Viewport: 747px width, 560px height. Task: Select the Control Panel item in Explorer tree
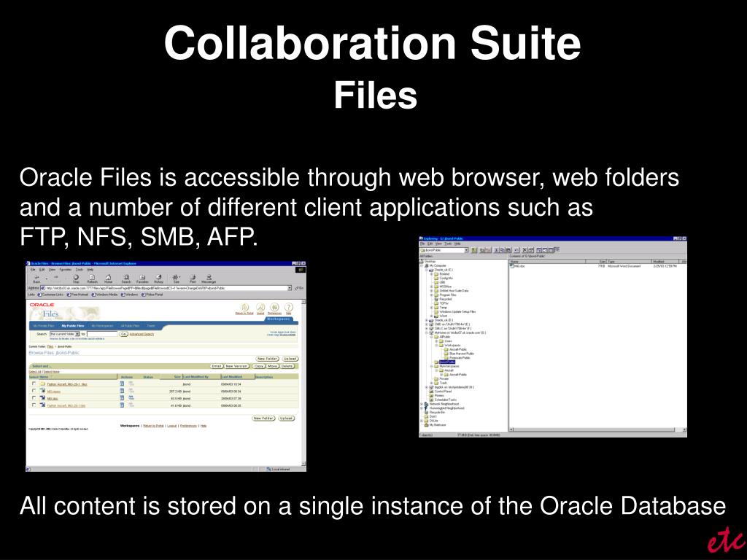click(x=439, y=392)
